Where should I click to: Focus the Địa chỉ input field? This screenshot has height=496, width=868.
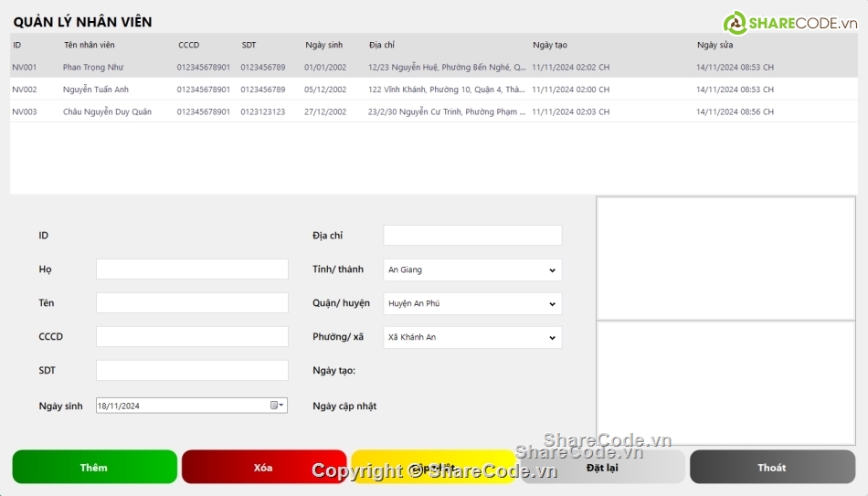click(472, 236)
